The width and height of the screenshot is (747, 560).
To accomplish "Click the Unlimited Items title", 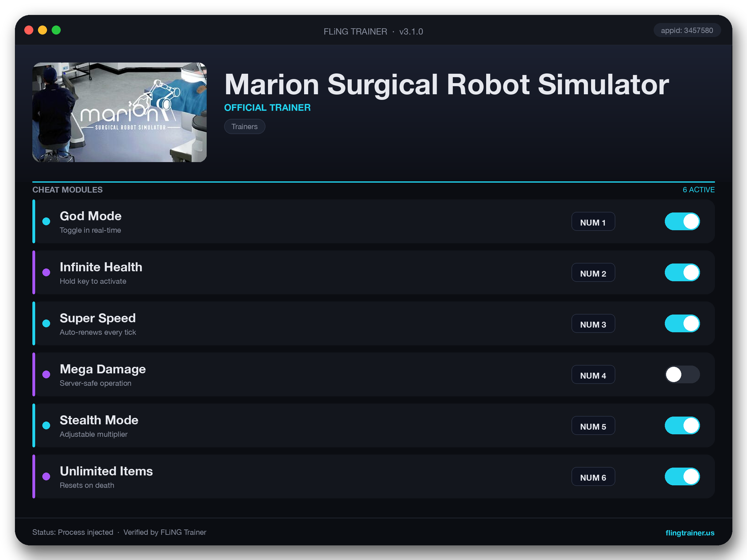I will pos(106,471).
